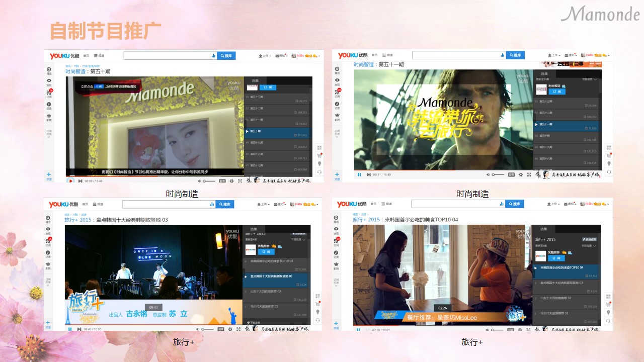This screenshot has width=644, height=362.
Task: Skip to next video in 第五十一期 player
Action: (x=368, y=174)
